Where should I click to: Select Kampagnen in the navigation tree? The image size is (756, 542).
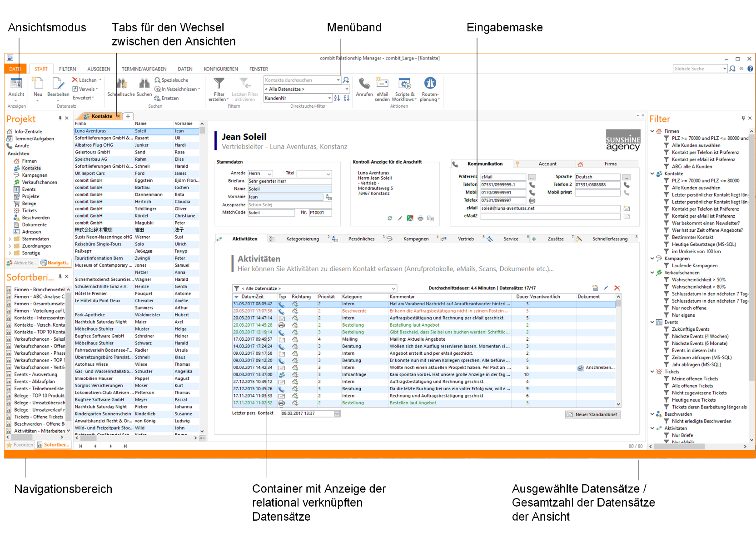[35, 175]
